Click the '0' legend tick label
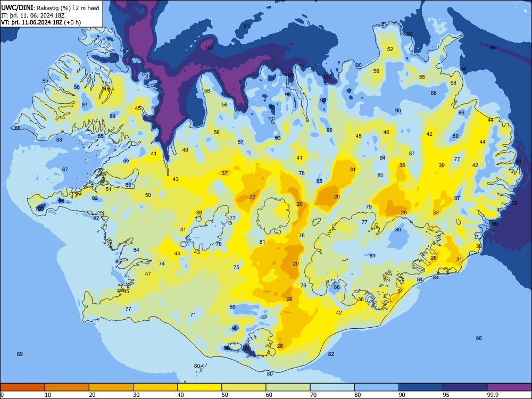 tap(2, 395)
